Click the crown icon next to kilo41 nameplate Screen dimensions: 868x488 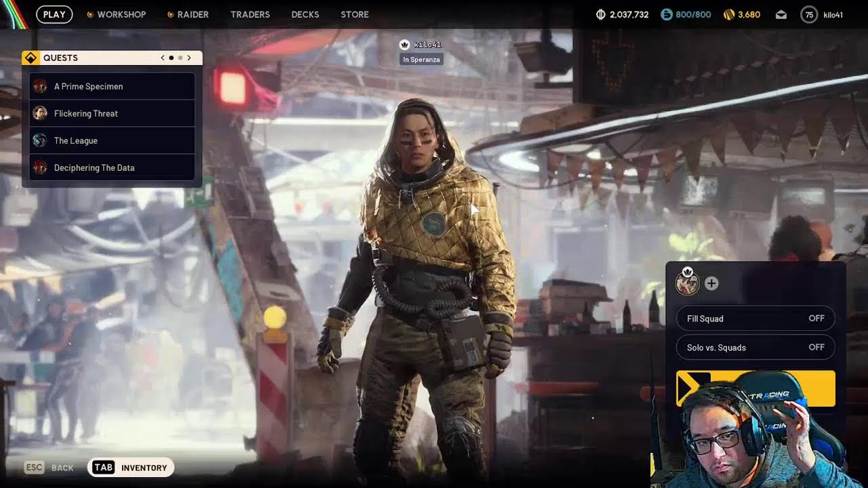405,45
